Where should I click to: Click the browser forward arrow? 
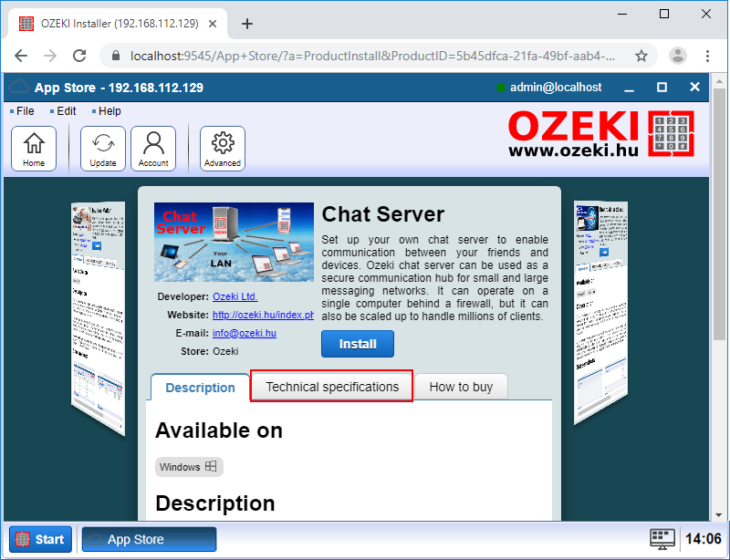coord(50,56)
